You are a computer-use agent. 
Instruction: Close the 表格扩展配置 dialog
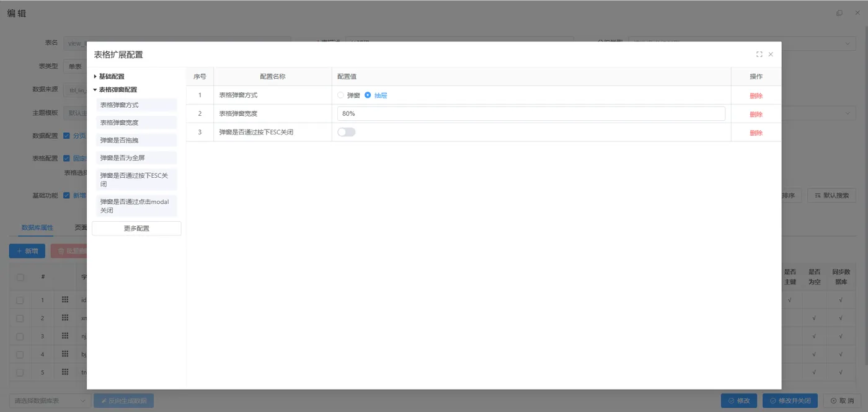(771, 55)
